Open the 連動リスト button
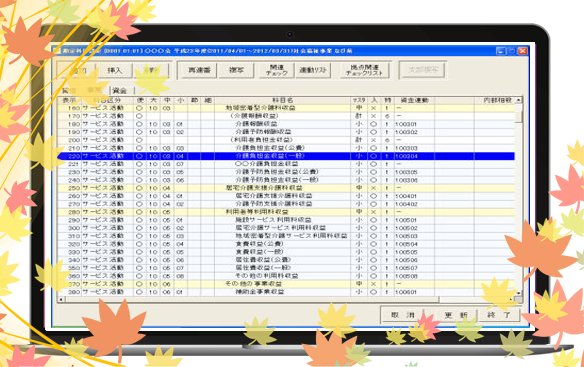This screenshot has width=584, height=367. (x=313, y=70)
